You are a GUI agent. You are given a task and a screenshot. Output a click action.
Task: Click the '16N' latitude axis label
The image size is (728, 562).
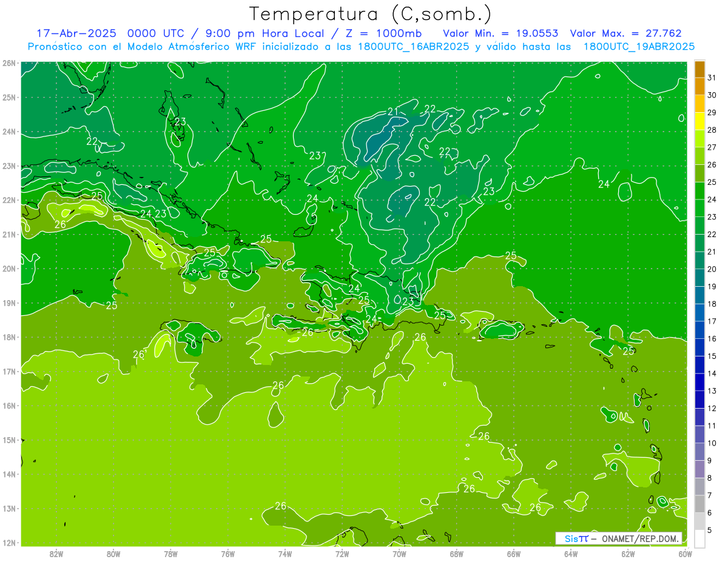tap(9, 406)
